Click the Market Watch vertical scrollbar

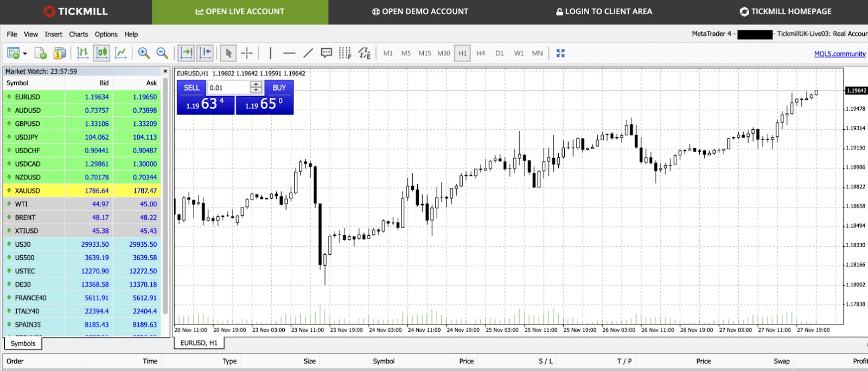click(165, 196)
